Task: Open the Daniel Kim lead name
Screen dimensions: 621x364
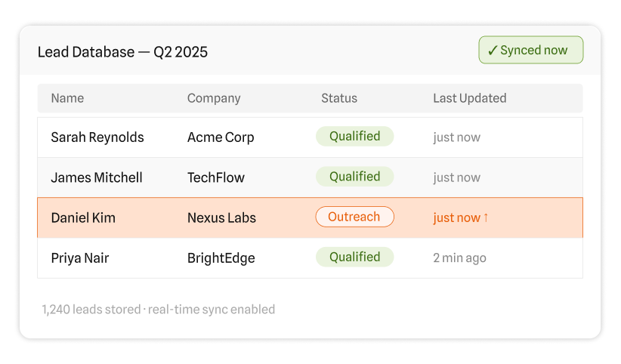Action: tap(83, 217)
